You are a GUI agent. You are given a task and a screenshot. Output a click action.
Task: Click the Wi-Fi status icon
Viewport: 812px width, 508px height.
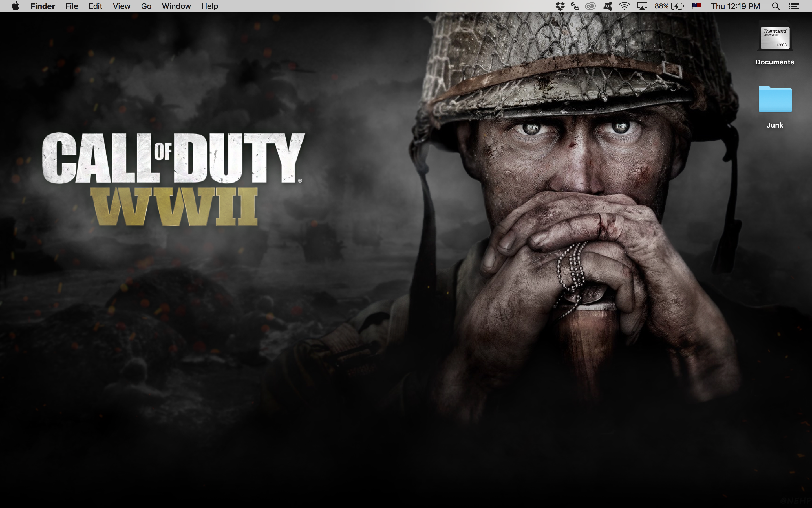(x=624, y=6)
